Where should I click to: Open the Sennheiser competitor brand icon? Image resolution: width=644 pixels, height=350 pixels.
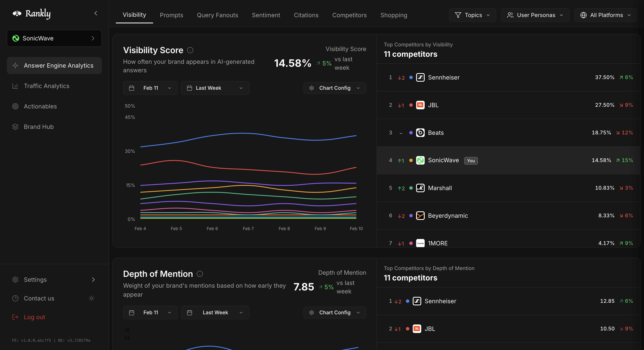click(x=420, y=77)
